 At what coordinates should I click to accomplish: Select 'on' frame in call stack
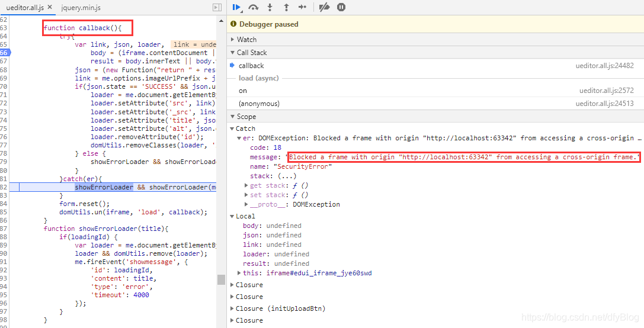[243, 91]
